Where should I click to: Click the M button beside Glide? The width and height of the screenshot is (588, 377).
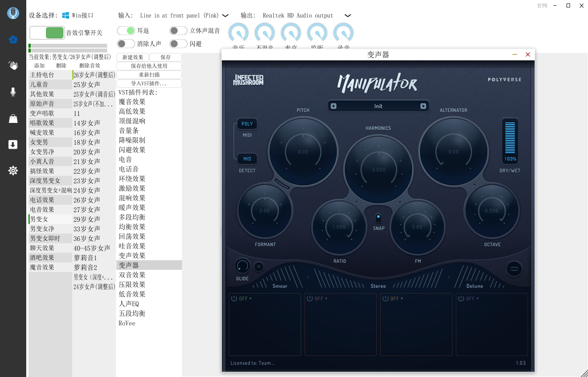tap(259, 266)
